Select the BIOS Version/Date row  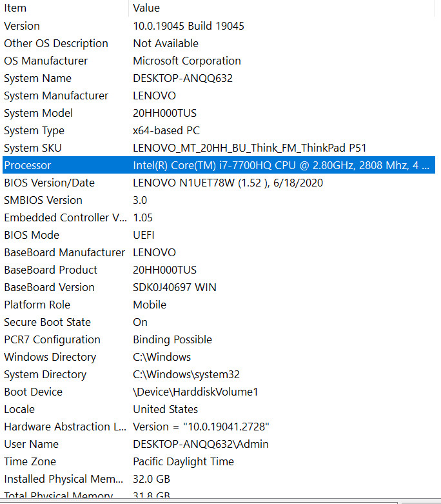pos(49,183)
